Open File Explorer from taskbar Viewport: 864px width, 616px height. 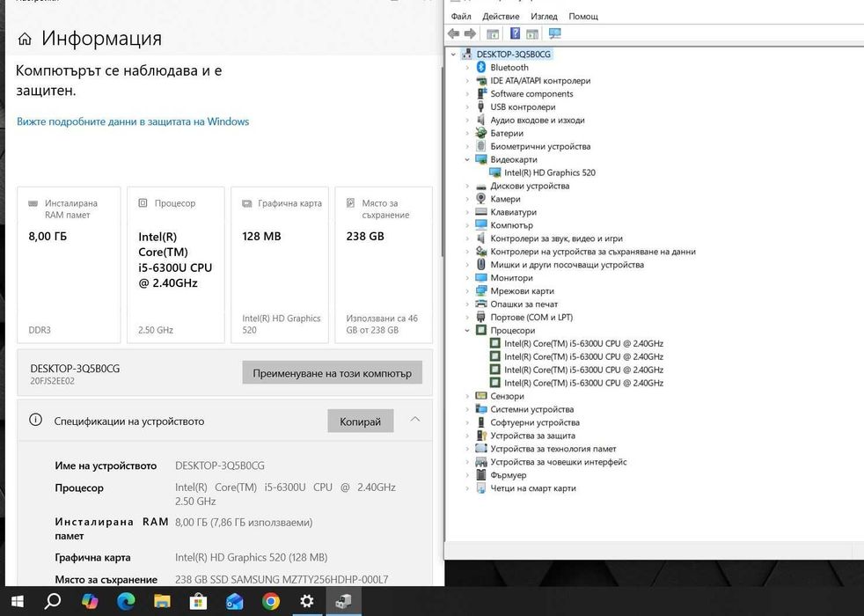[x=162, y=601]
